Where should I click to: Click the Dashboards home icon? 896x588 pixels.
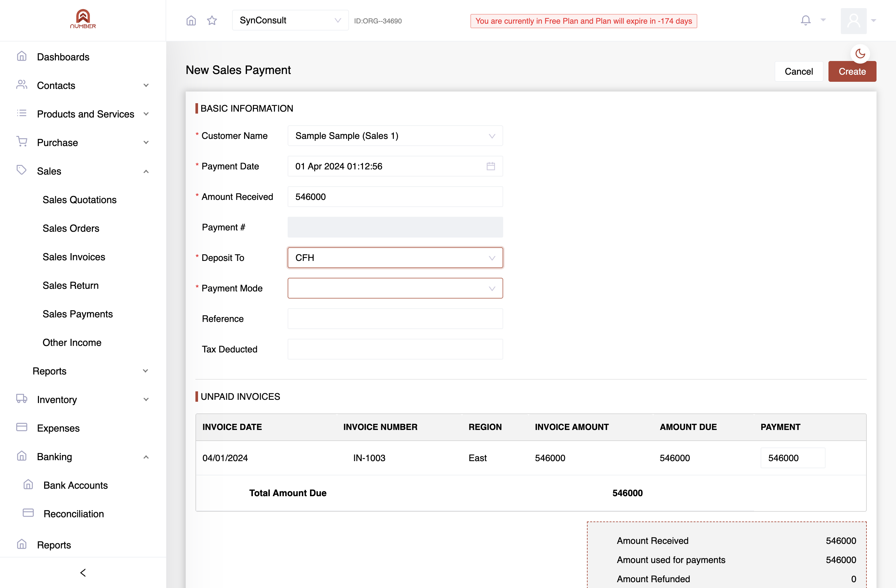pyautogui.click(x=22, y=56)
